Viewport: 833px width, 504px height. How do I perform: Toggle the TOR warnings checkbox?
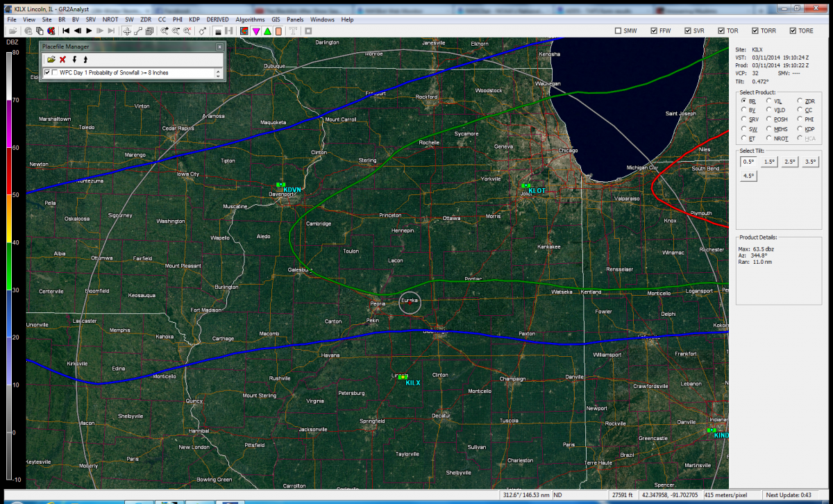721,31
